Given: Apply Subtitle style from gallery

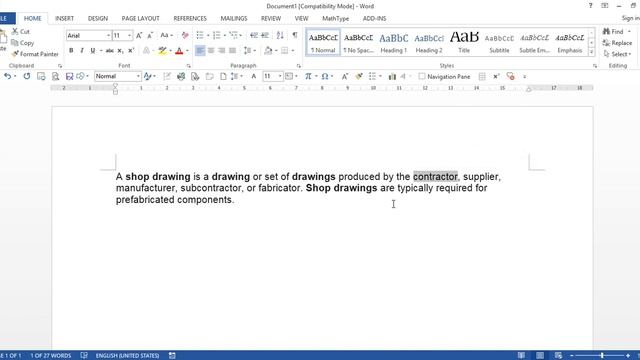Looking at the screenshot, I should point(499,42).
